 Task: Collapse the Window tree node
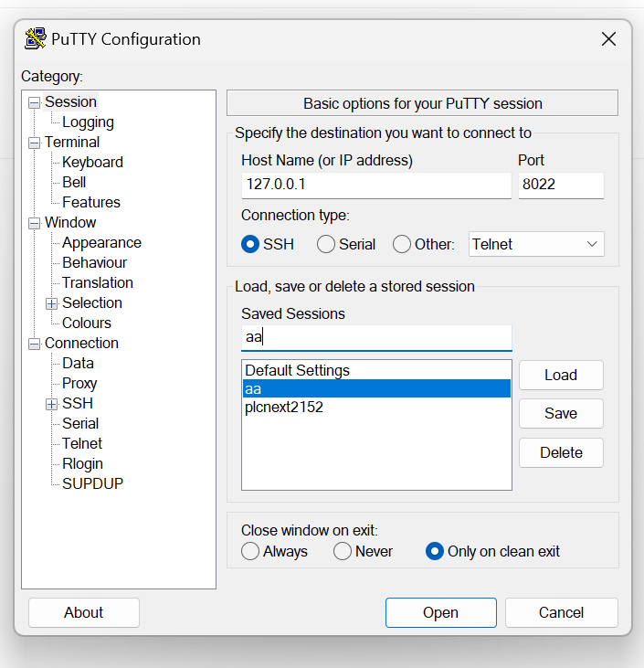pos(34,223)
